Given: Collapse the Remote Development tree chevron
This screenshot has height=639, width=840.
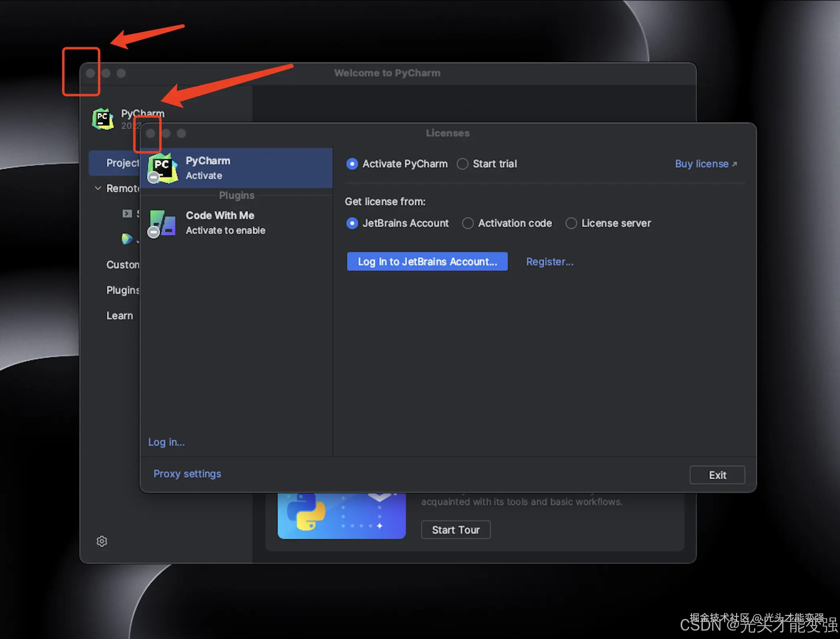Looking at the screenshot, I should click(98, 188).
